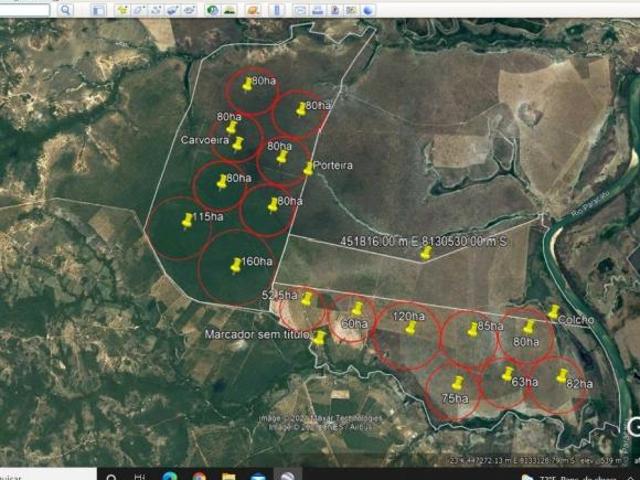Click the View in Google Maps icon
Image resolution: width=640 pixels, height=480 pixels.
point(351,10)
